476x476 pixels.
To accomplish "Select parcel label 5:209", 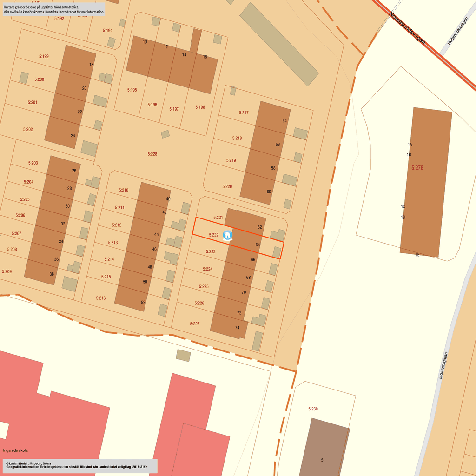I will pos(7,271).
